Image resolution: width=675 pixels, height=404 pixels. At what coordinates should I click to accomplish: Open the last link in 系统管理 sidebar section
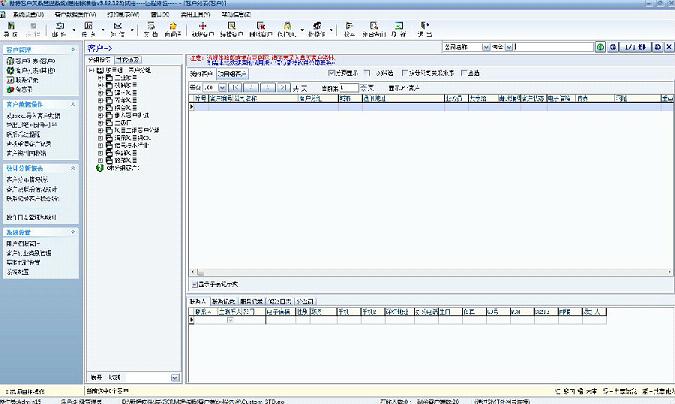click(17, 272)
